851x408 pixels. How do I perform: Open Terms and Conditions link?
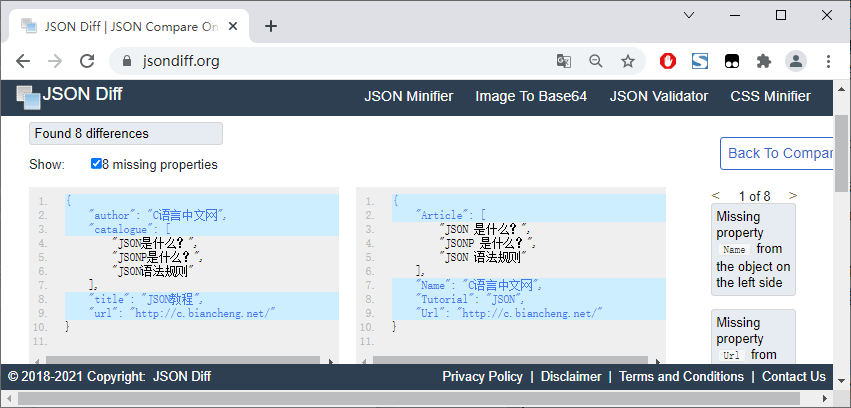click(681, 377)
